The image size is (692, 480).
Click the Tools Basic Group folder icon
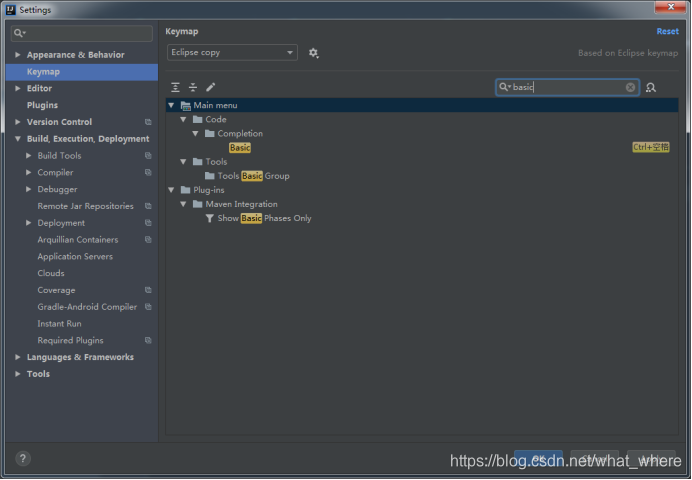pyautogui.click(x=210, y=176)
